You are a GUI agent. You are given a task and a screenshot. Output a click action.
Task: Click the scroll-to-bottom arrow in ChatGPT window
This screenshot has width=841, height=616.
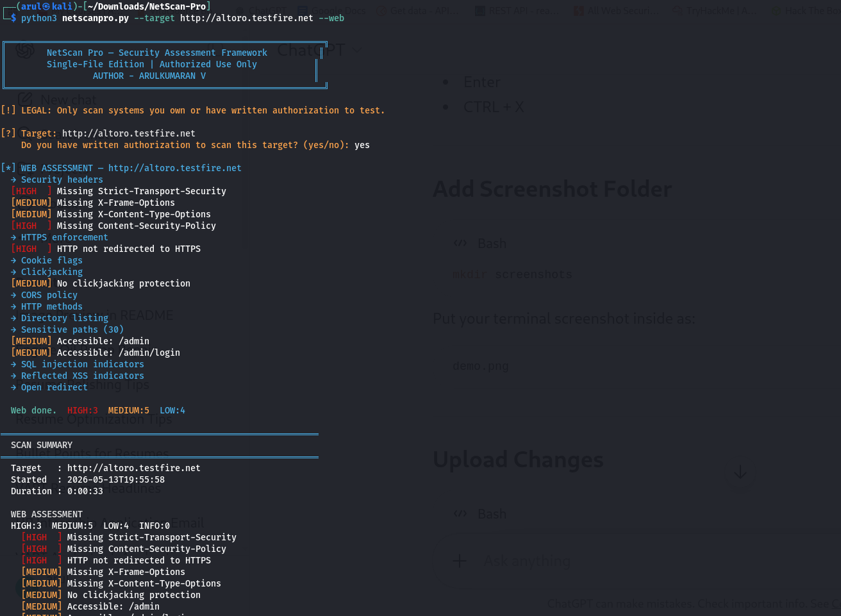tap(740, 473)
